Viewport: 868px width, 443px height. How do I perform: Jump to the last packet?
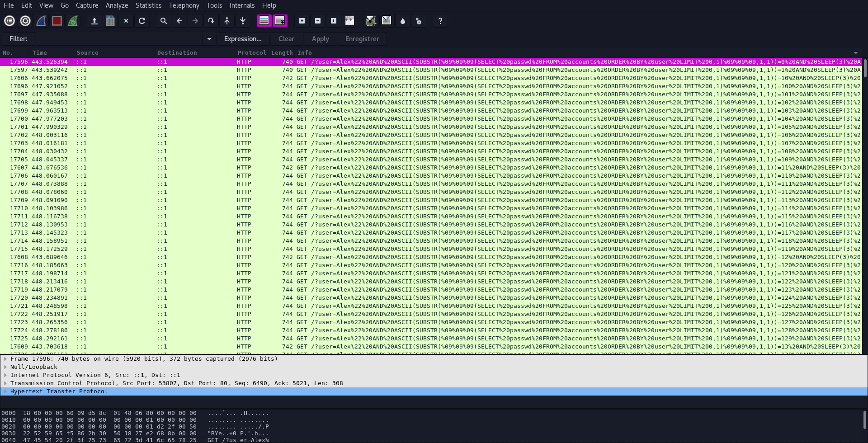[243, 21]
